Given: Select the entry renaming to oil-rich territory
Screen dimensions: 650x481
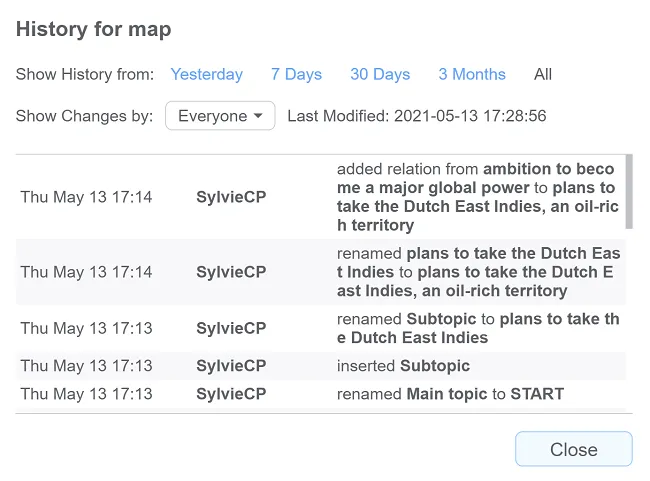Looking at the screenshot, I should click(320, 272).
